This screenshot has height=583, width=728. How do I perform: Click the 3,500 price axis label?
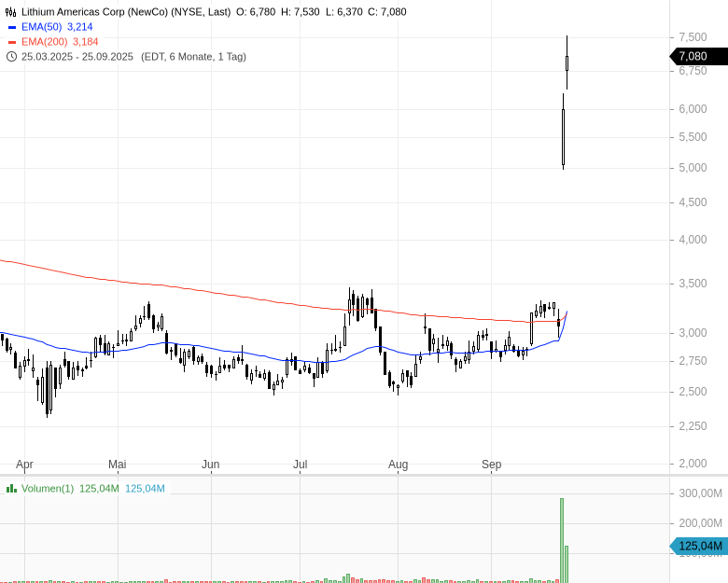(693, 284)
